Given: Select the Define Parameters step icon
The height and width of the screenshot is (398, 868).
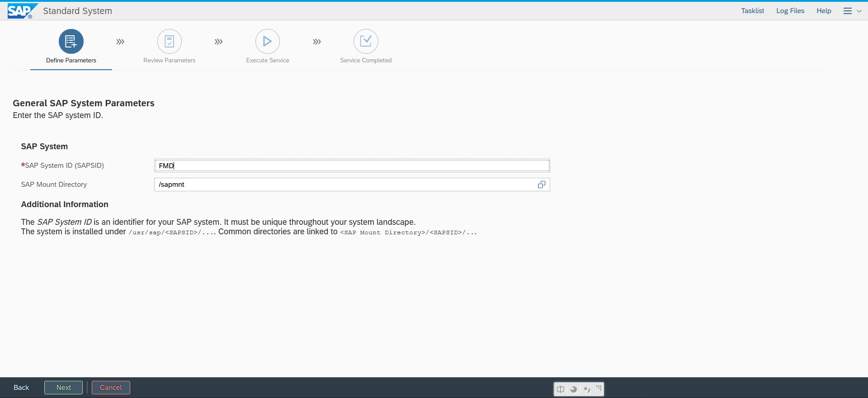Looking at the screenshot, I should tap(71, 42).
